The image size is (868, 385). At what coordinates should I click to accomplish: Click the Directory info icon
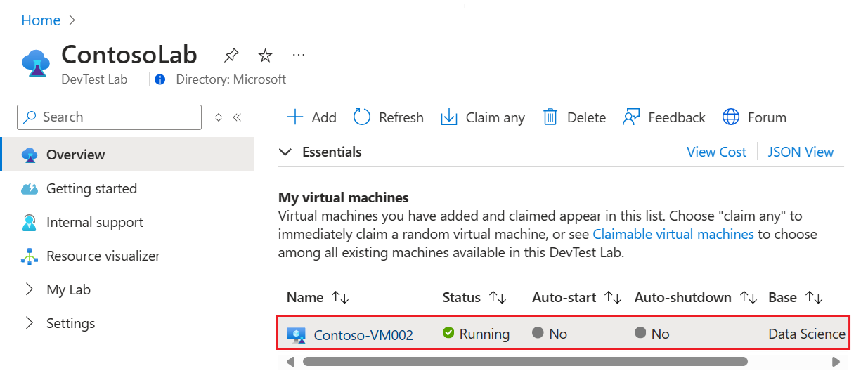[160, 79]
